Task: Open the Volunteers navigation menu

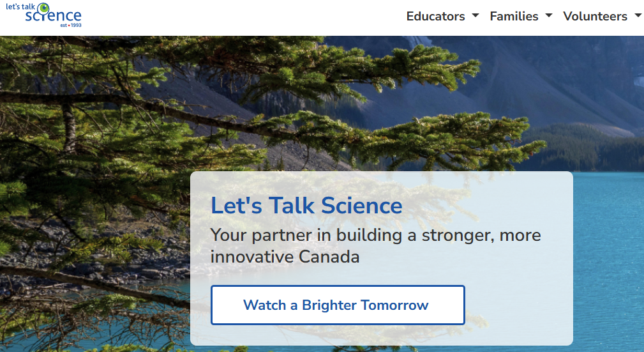Action: (595, 17)
